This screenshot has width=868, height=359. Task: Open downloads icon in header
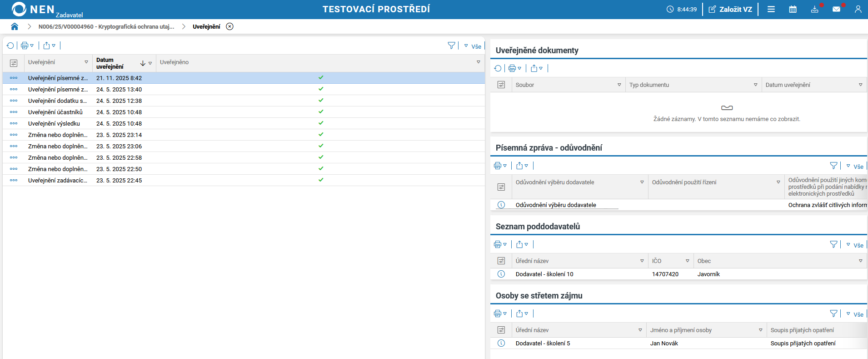click(815, 9)
